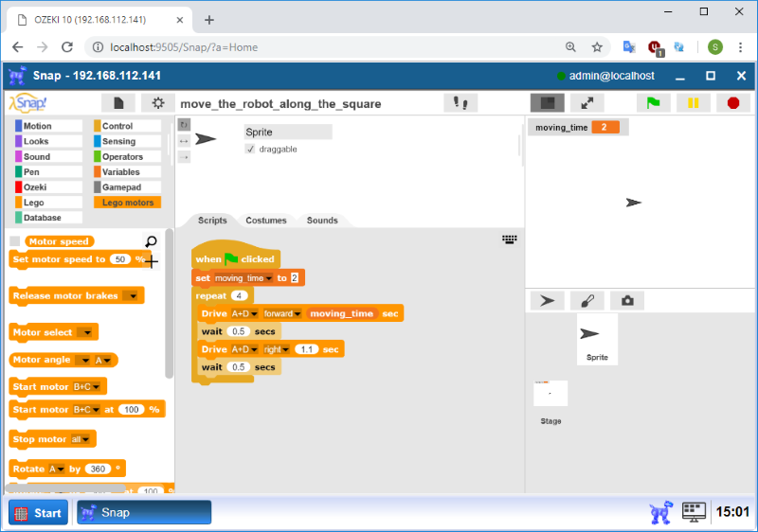Click the browser reload button
This screenshot has width=758, height=532.
[67, 46]
